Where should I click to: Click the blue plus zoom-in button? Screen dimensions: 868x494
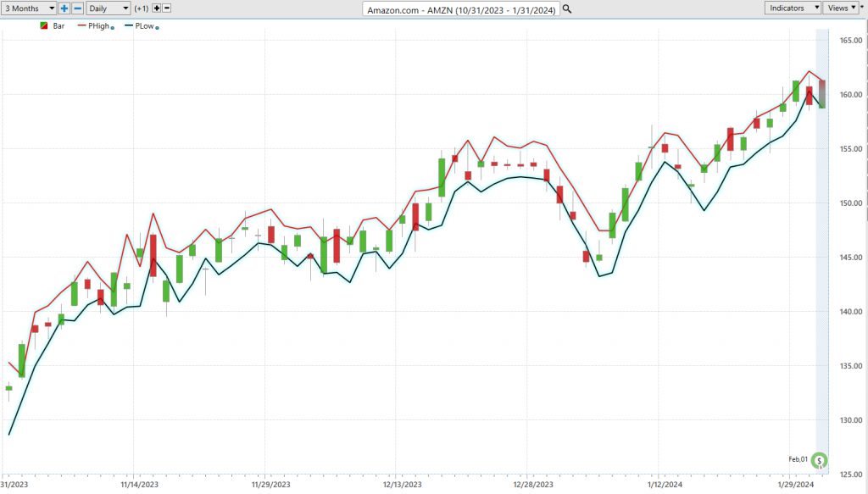(64, 8)
